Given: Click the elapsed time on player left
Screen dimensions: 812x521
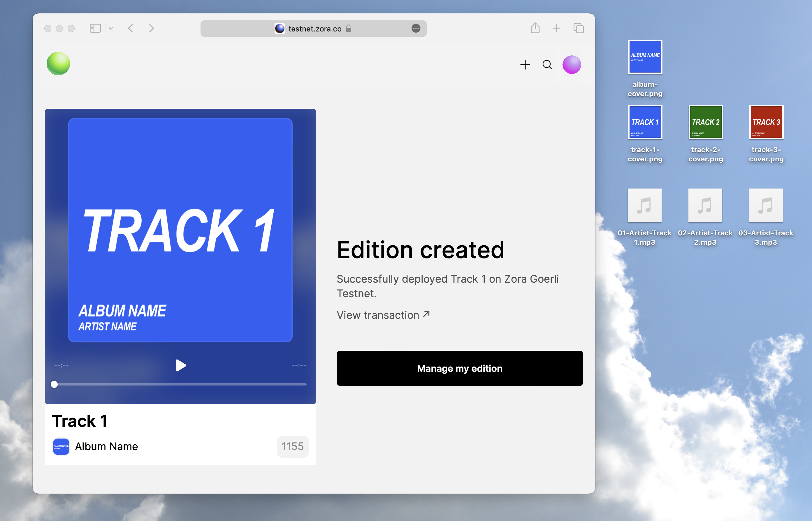Looking at the screenshot, I should 61,365.
